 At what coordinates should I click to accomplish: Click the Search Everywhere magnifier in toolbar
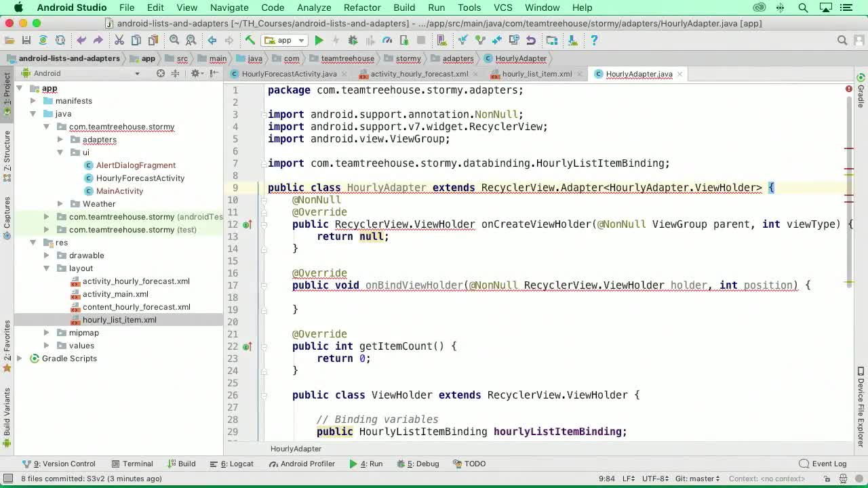point(842,41)
